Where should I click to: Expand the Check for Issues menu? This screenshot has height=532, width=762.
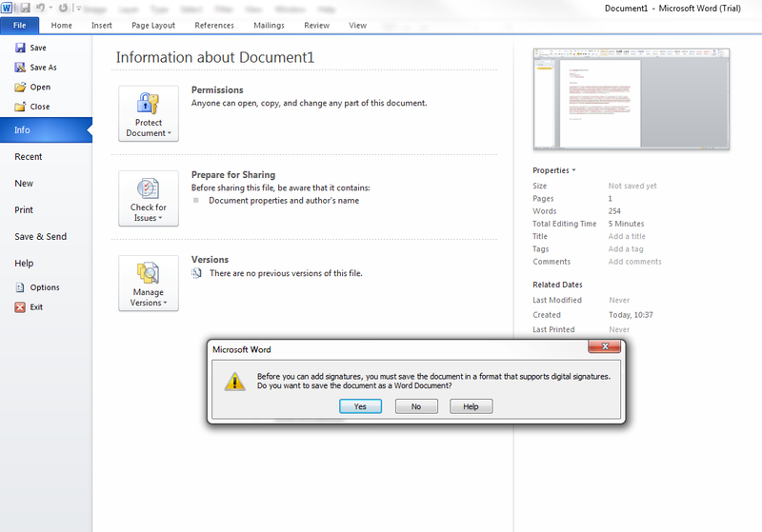coord(148,198)
